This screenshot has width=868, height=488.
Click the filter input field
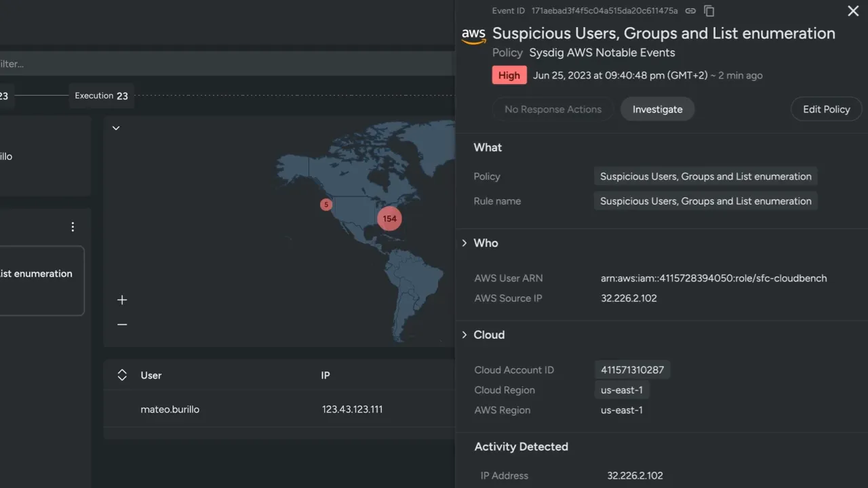coord(226,64)
